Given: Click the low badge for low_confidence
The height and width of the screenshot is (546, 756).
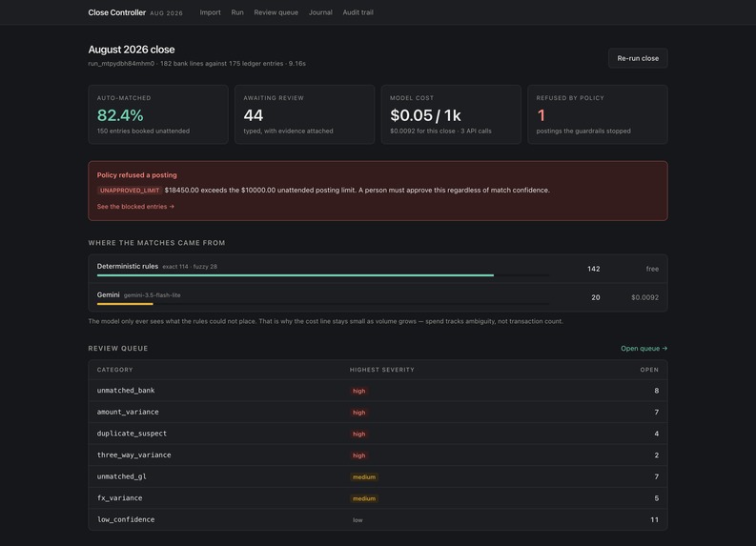Looking at the screenshot, I should click(x=358, y=520).
